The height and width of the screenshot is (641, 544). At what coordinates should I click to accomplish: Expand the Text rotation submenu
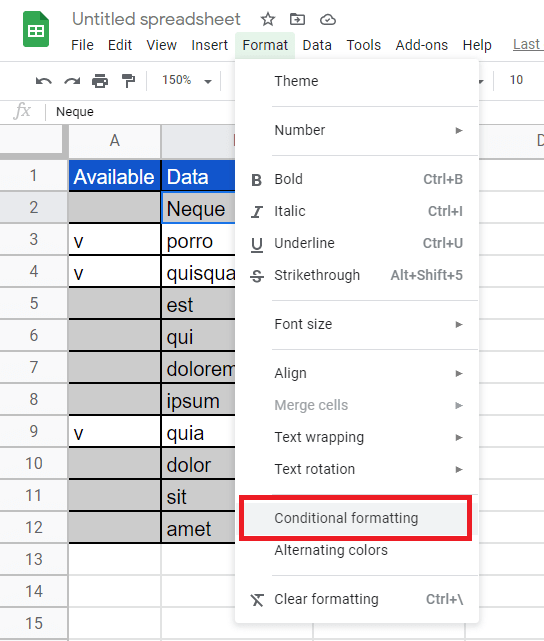click(x=357, y=469)
